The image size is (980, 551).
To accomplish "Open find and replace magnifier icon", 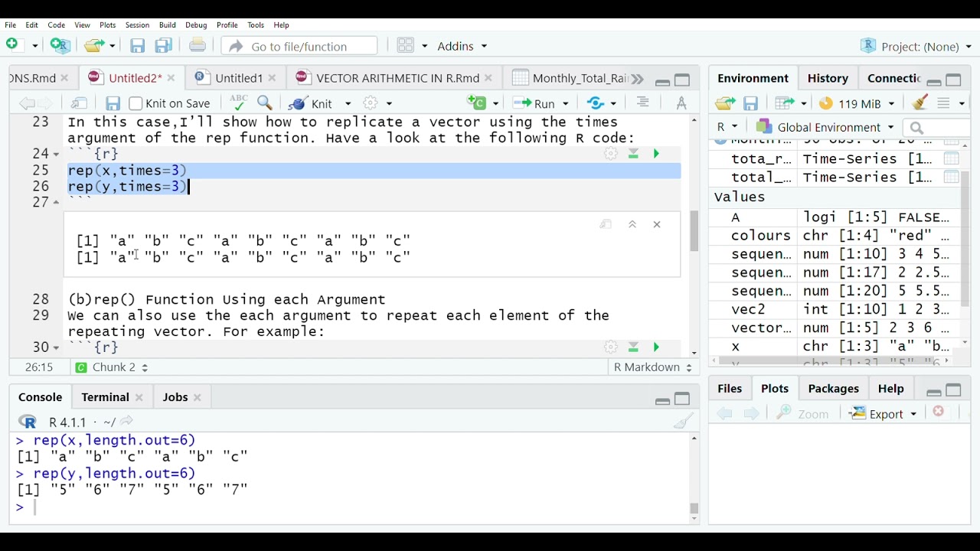I will click(266, 103).
